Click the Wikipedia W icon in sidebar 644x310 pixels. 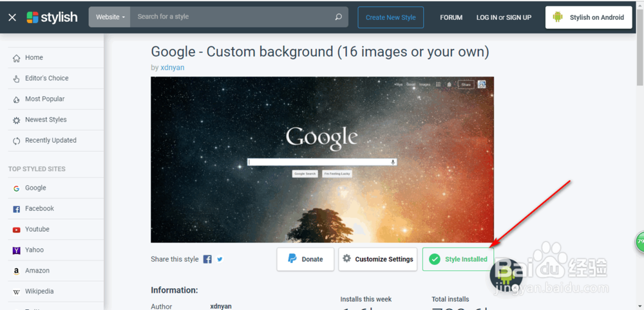(17, 292)
